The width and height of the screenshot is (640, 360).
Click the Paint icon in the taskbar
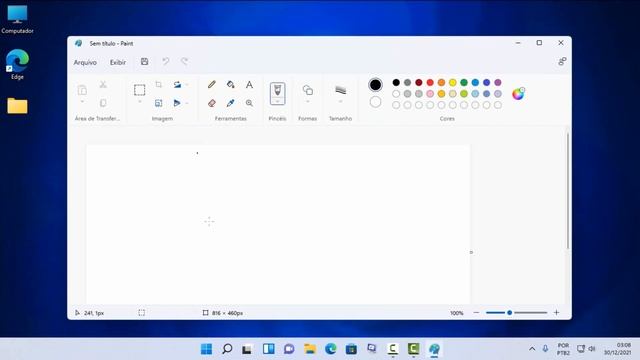[x=434, y=349]
